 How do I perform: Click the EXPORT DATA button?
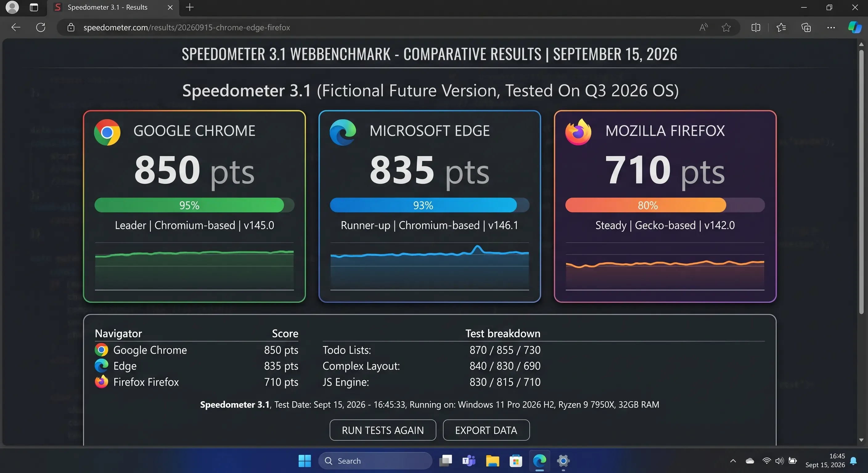(486, 430)
